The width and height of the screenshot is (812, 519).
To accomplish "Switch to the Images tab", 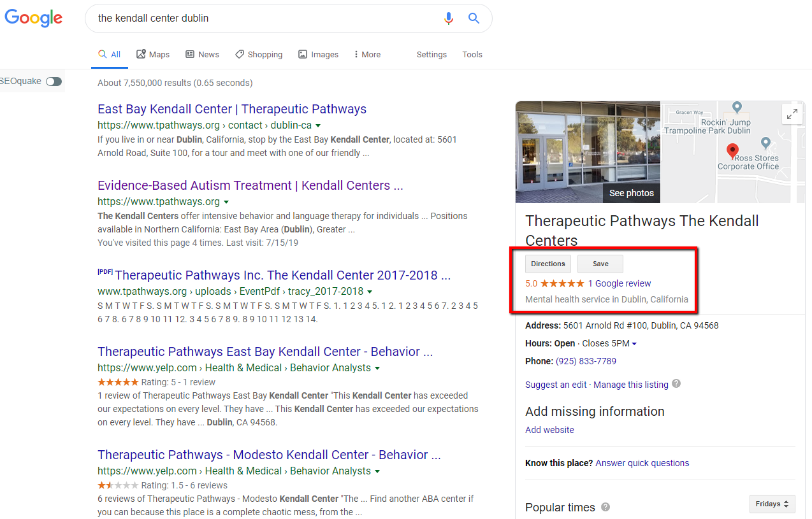I will click(x=318, y=55).
